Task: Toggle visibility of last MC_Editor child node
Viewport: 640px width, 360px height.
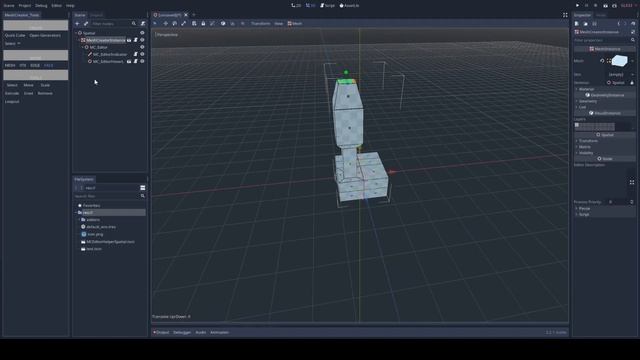Action: 142,61
